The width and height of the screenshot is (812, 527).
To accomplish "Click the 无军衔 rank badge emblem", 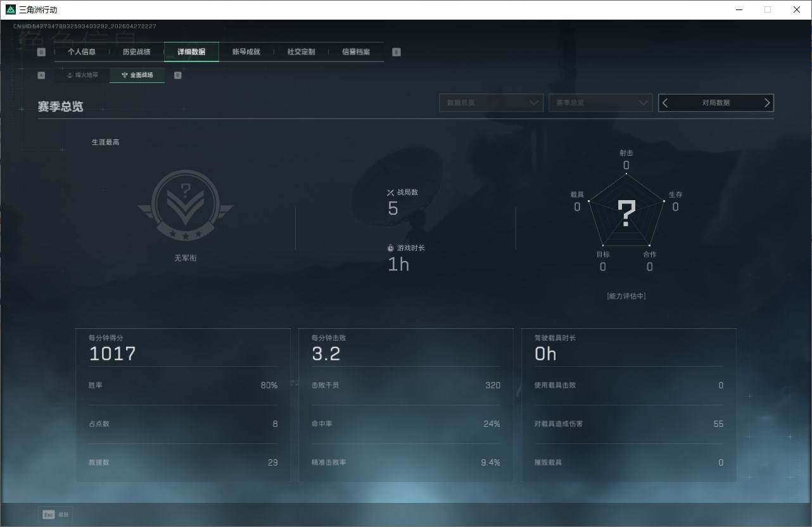I will [186, 205].
